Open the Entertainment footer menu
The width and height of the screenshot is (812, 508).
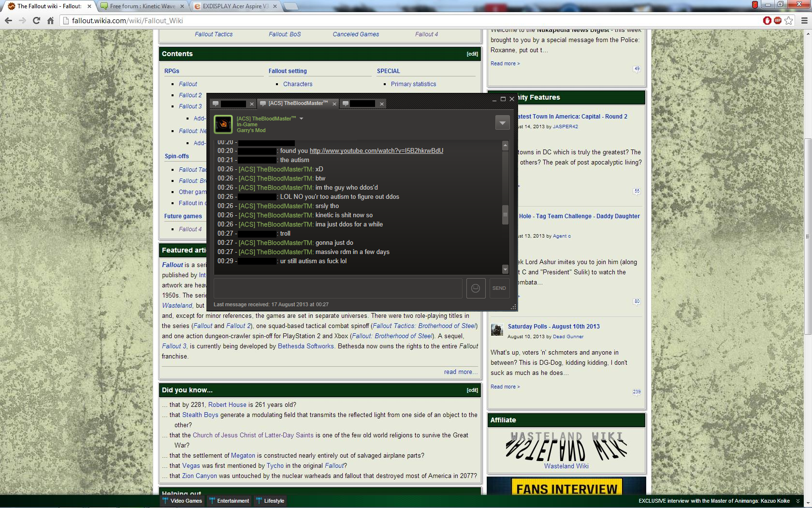(229, 501)
